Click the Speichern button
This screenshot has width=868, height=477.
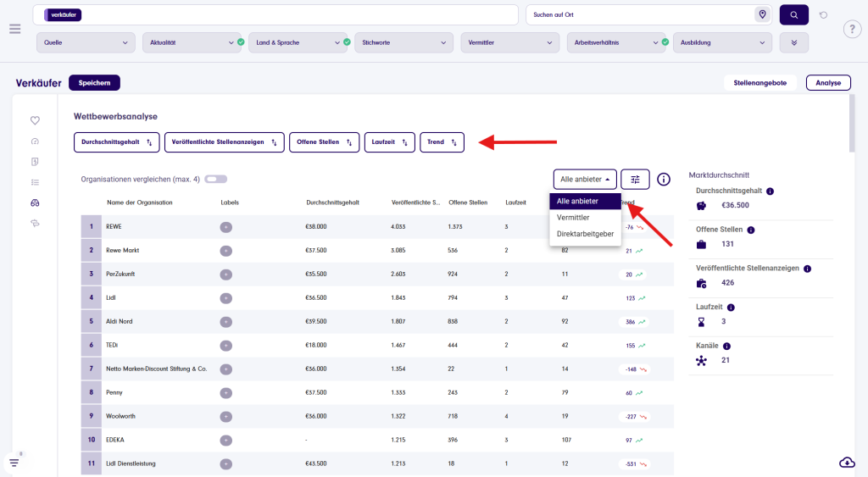[x=94, y=83]
